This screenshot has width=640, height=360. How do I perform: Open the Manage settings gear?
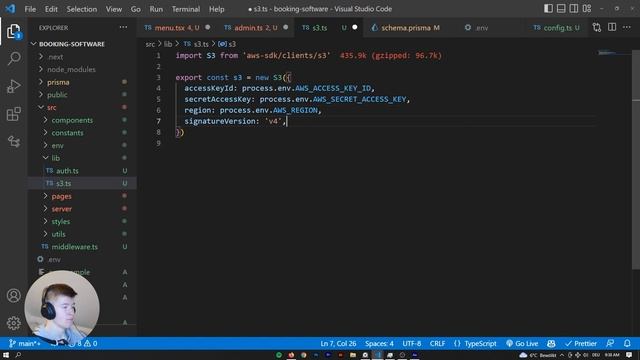[13, 323]
